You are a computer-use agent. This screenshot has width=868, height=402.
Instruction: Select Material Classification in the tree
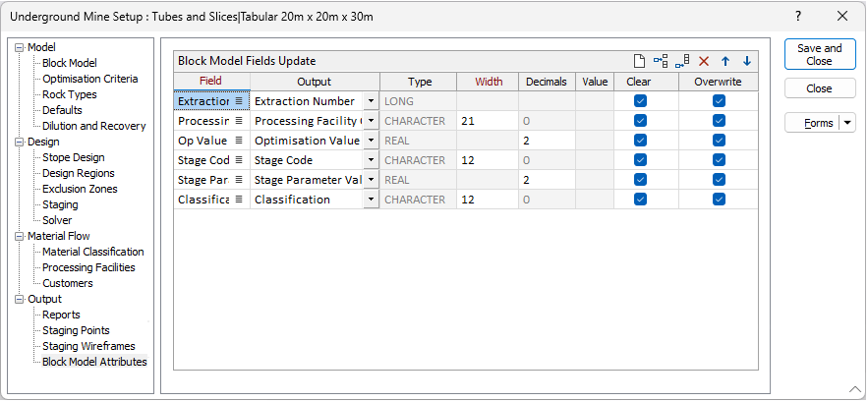pos(93,252)
